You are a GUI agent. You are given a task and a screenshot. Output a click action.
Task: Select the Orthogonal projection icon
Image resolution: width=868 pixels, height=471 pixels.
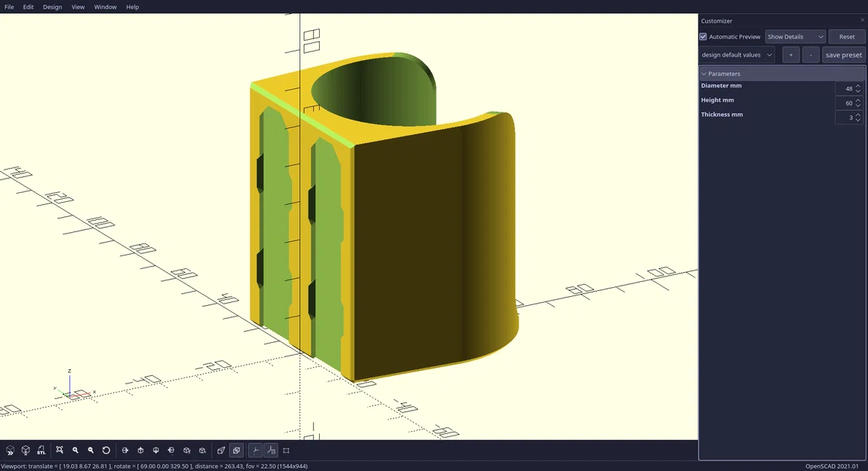(x=236, y=451)
